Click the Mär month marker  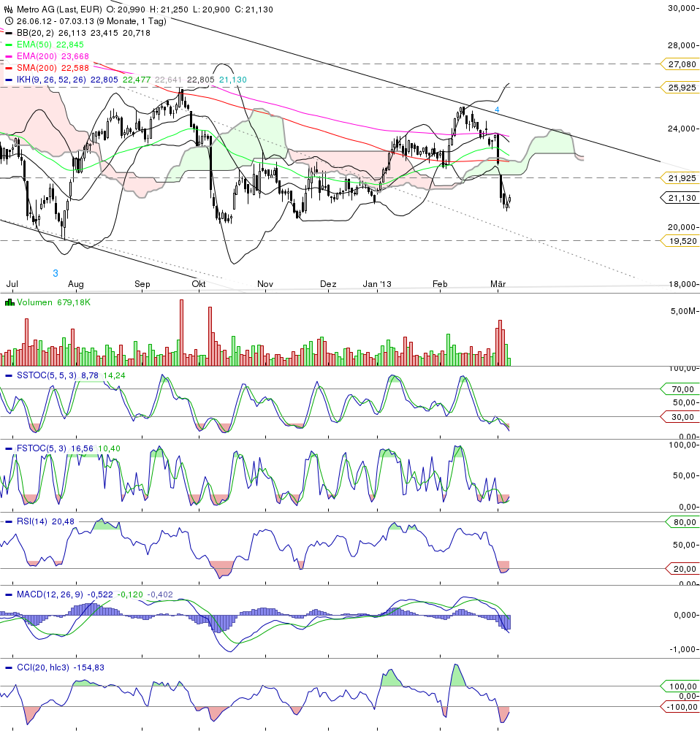coord(498,284)
